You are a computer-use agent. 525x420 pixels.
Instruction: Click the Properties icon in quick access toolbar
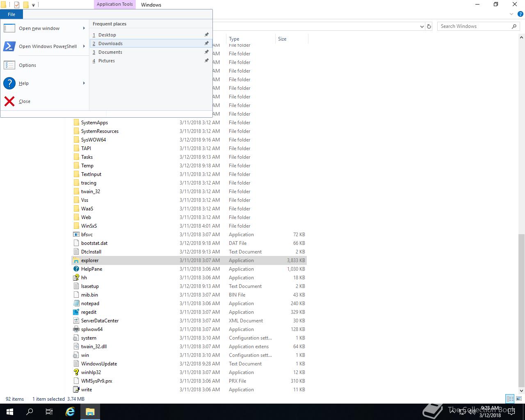click(17, 5)
